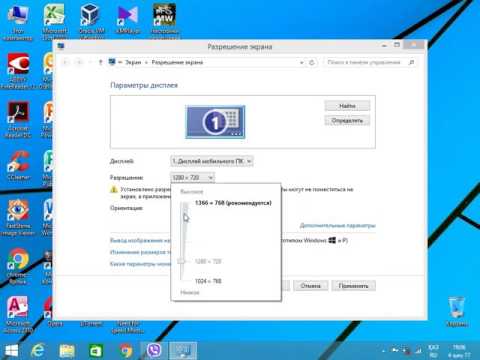Select the monitor 1 display thumbnail
Screen dimensions: 480x360
(x=215, y=122)
